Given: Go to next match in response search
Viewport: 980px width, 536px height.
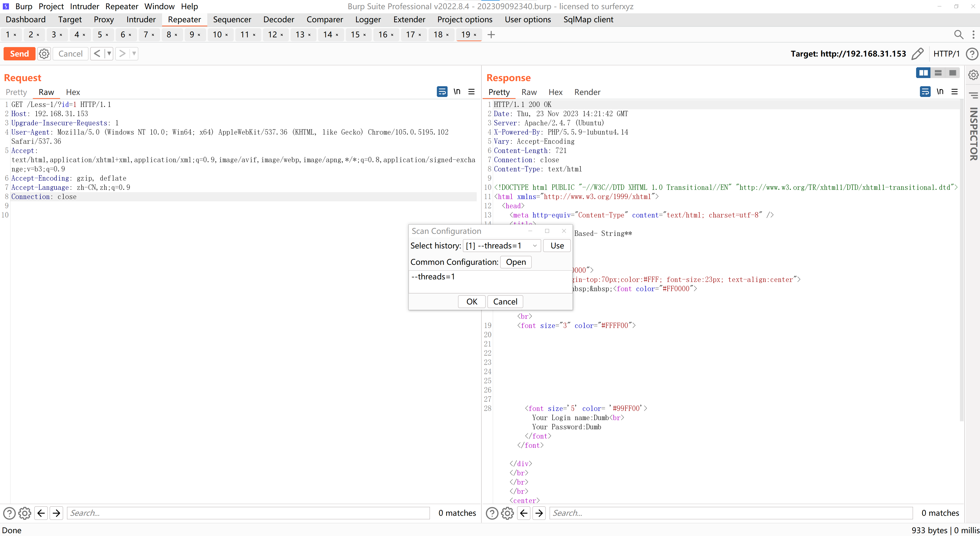Looking at the screenshot, I should (x=539, y=513).
